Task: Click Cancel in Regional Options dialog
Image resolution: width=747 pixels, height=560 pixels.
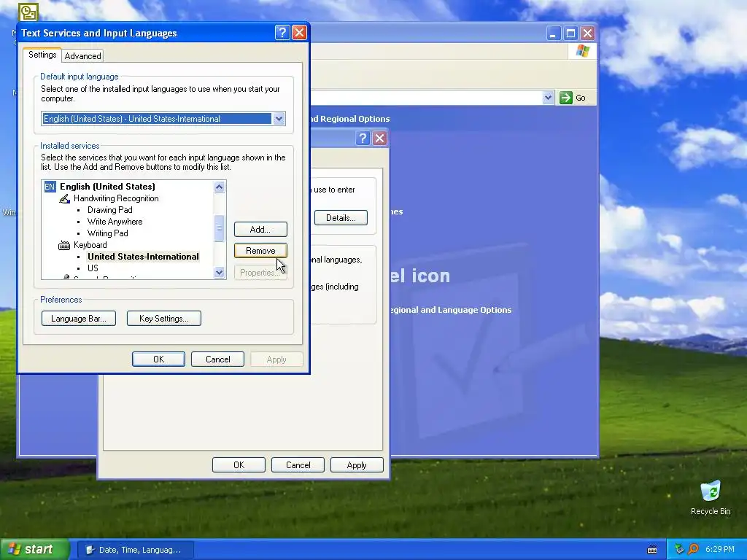Action: (298, 465)
